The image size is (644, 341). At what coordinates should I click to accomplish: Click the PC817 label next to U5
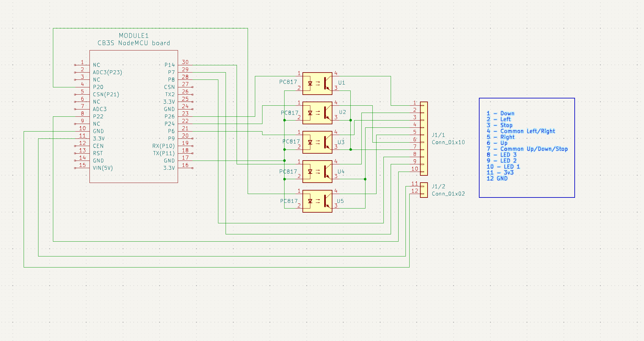pyautogui.click(x=289, y=201)
